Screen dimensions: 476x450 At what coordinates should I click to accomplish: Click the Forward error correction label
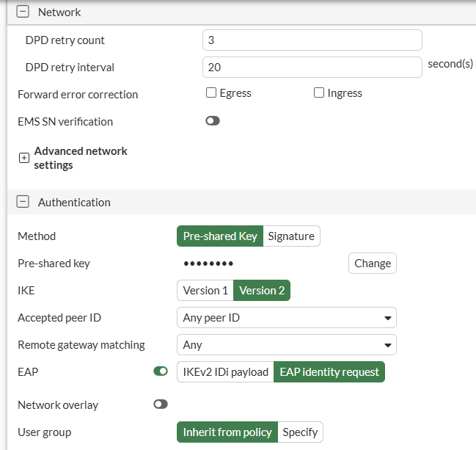(x=78, y=95)
